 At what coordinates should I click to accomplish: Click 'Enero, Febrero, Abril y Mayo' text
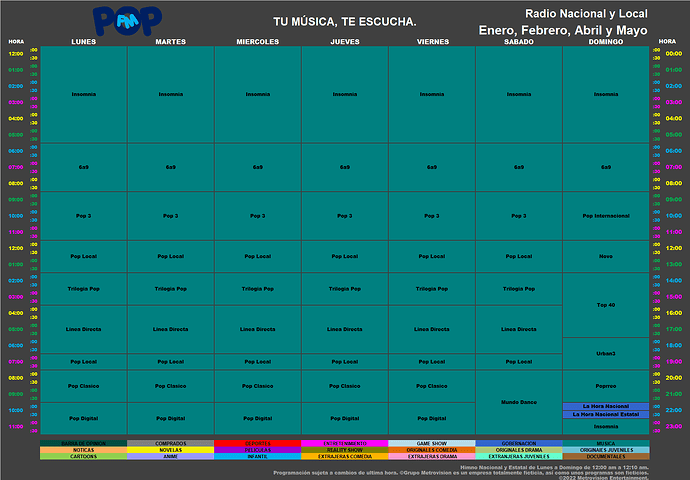[563, 30]
